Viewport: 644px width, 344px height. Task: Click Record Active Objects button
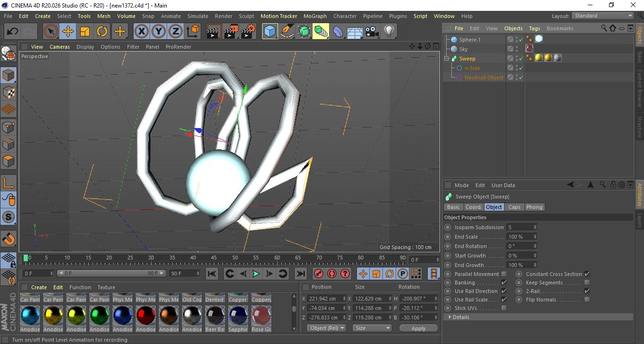click(319, 274)
